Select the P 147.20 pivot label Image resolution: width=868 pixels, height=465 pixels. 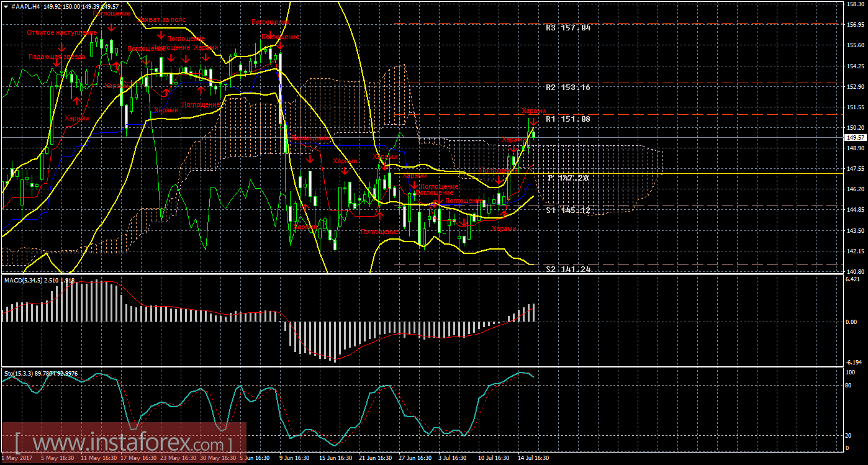pyautogui.click(x=567, y=178)
